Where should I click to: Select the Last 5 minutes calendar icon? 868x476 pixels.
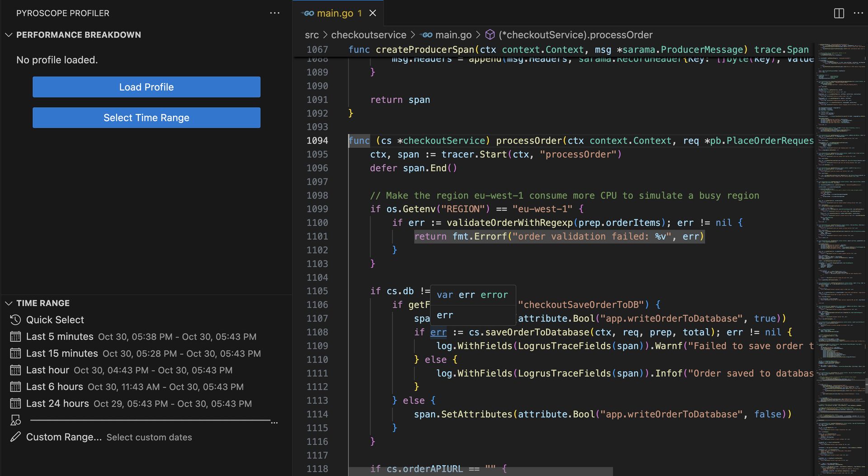[15, 337]
